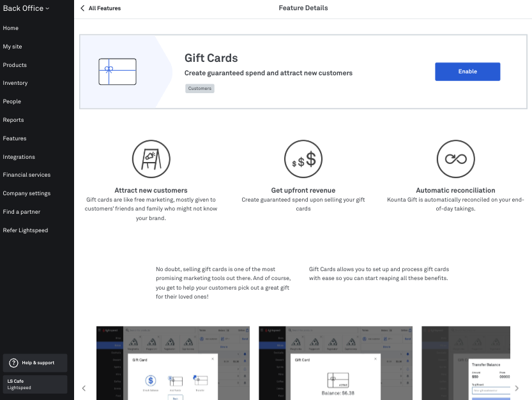Open My site in the sidebar
This screenshot has width=532, height=400.
coord(12,47)
